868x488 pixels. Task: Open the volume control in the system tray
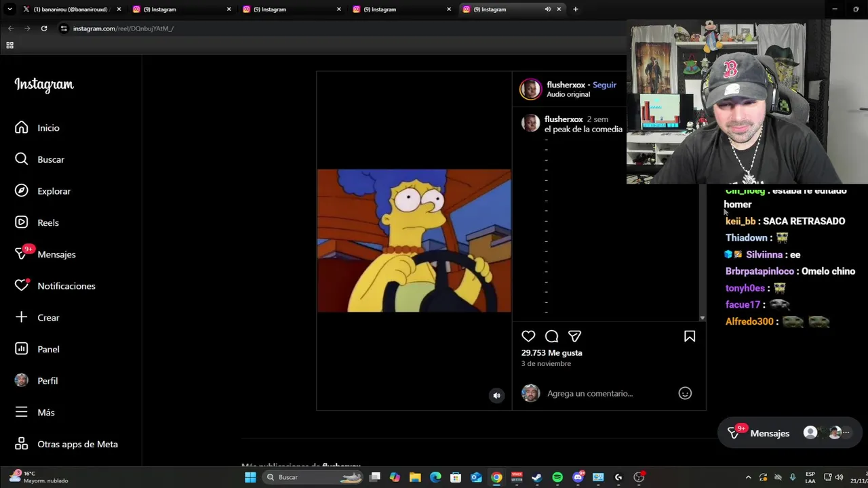coord(839,477)
